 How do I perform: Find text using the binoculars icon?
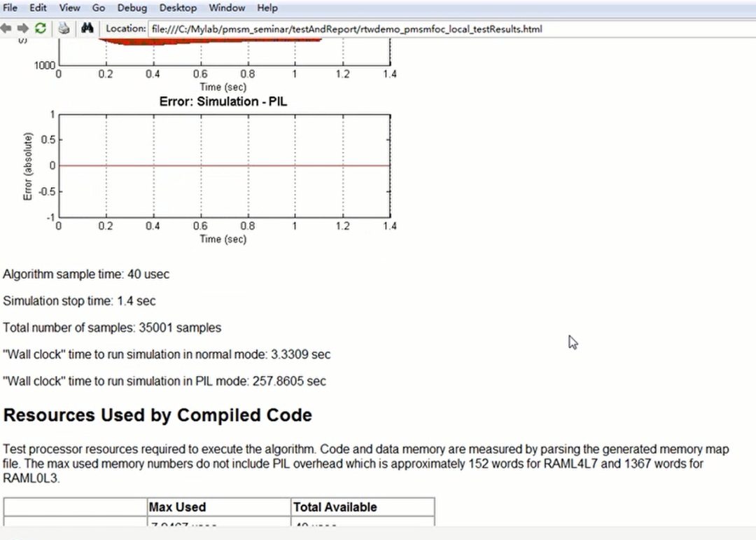87,28
